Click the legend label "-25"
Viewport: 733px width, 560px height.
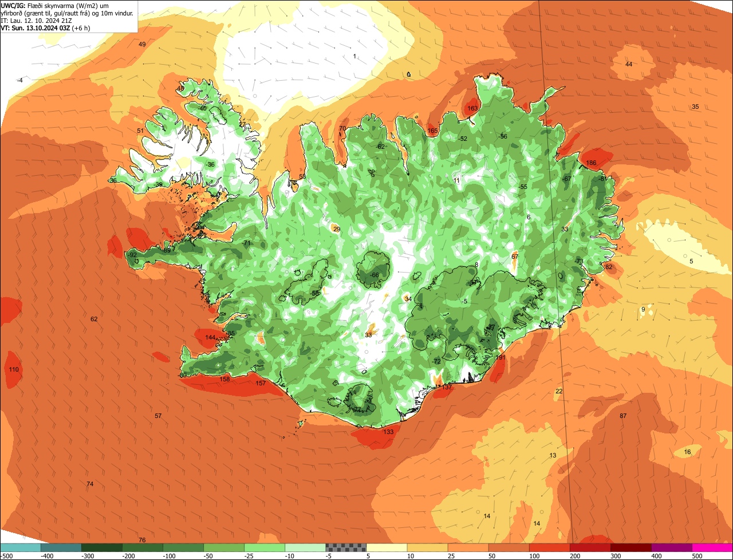click(x=248, y=556)
